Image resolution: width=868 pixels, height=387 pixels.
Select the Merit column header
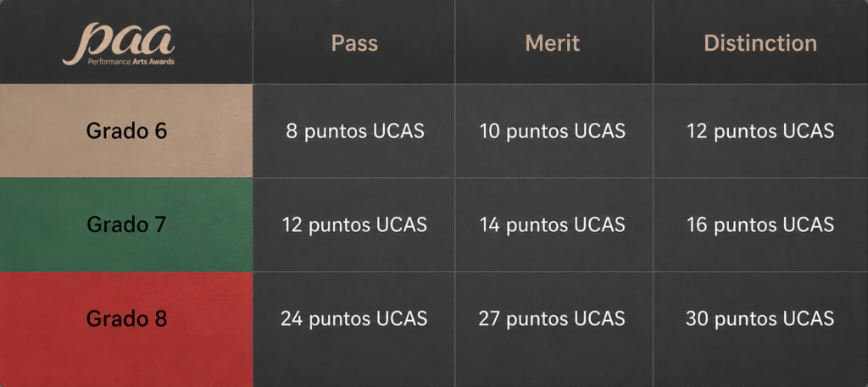553,43
